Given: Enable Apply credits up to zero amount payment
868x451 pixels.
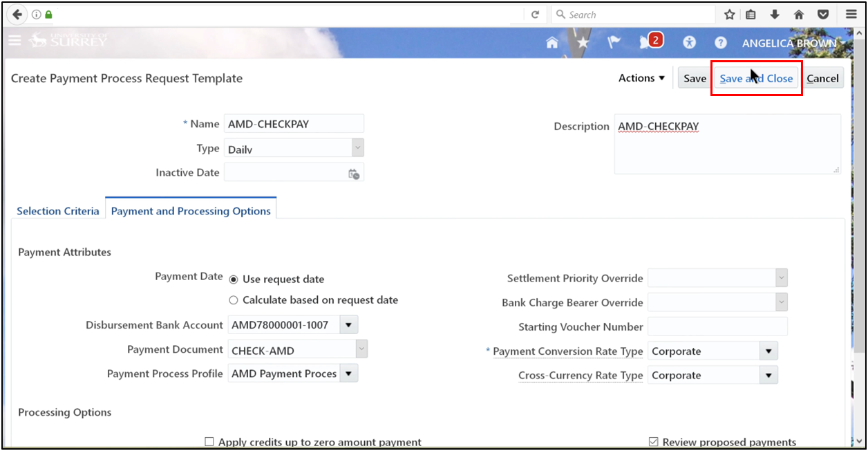Looking at the screenshot, I should pyautogui.click(x=209, y=441).
